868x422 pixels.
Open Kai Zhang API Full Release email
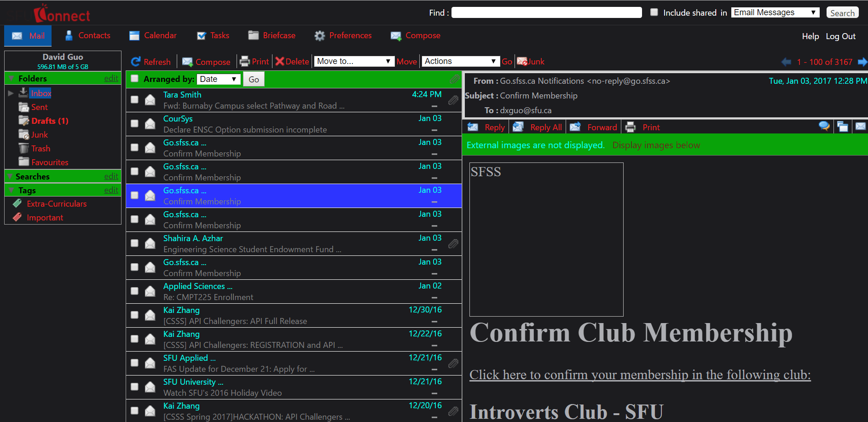pyautogui.click(x=294, y=315)
